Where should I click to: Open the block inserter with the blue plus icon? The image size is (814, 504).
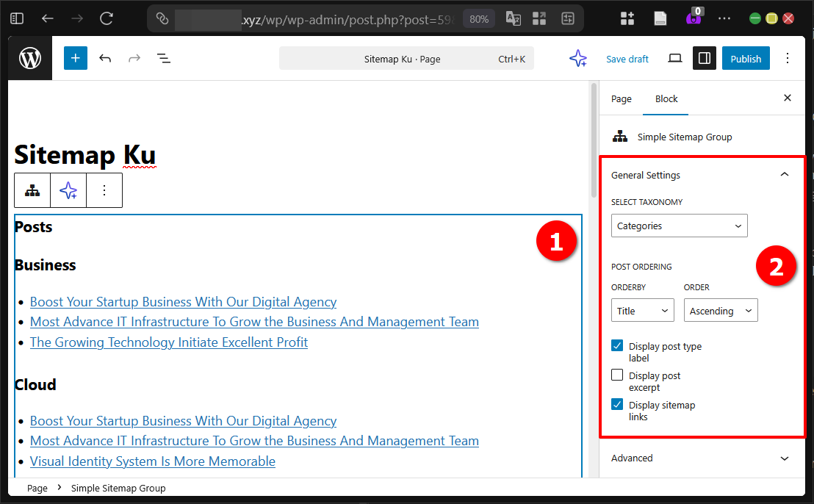[75, 58]
